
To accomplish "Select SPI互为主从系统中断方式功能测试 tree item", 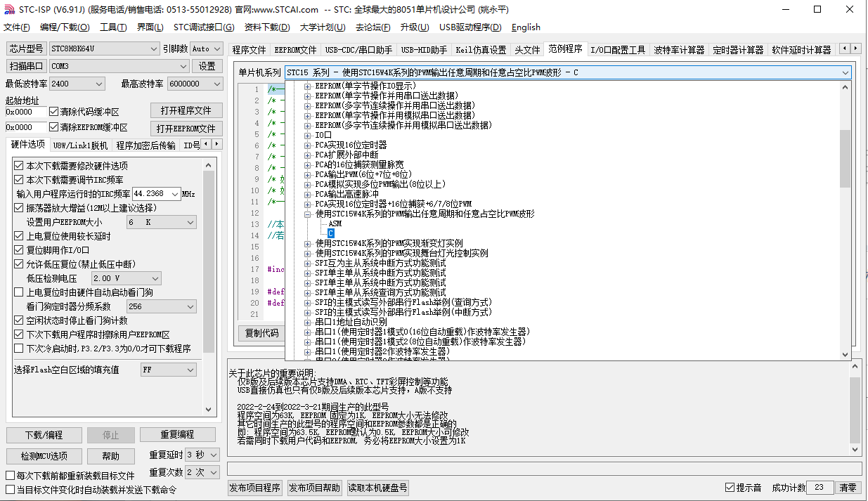I will click(x=380, y=263).
